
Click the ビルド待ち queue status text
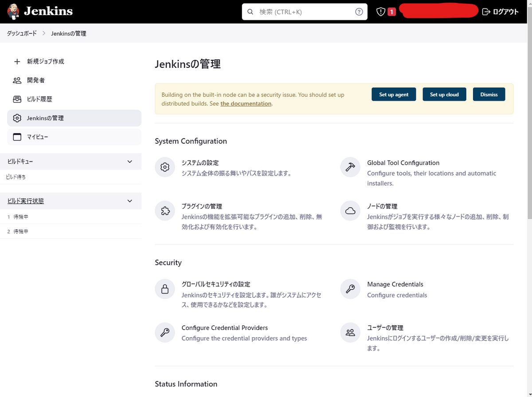[16, 177]
